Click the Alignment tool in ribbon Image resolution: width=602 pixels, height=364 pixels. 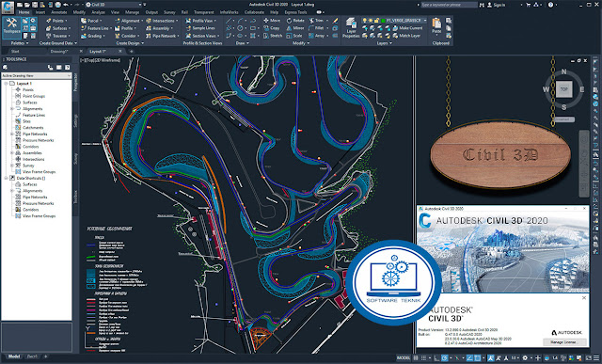click(129, 21)
